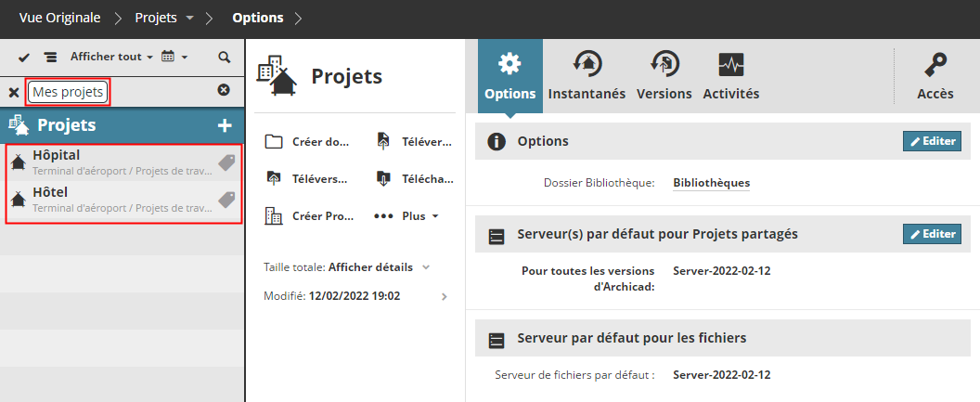Screen dimensions: 980x402
Task: Click the tag icon on Hôtel
Action: (226, 200)
